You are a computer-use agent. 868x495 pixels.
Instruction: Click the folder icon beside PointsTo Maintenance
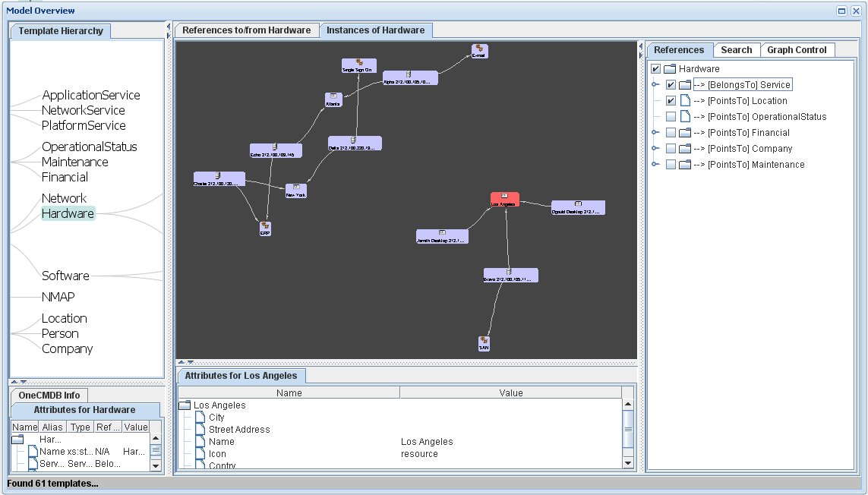tap(685, 165)
